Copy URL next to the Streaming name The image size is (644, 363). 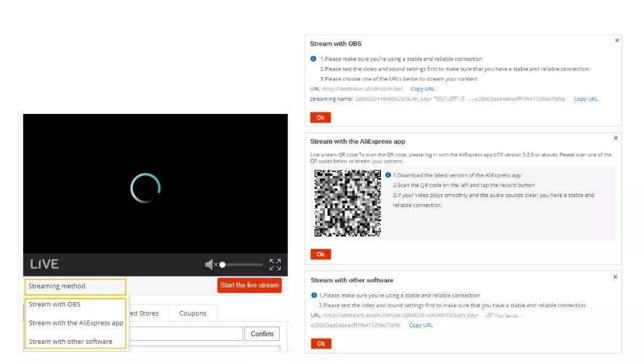pos(586,99)
